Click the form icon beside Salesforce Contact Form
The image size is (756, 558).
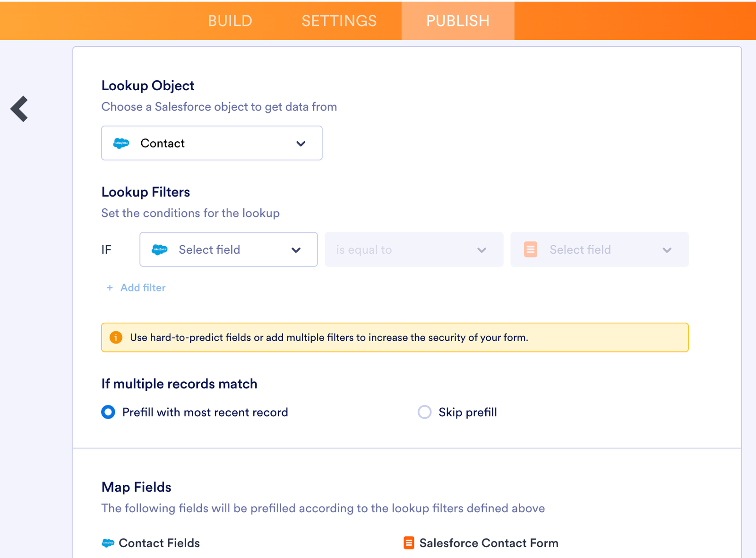(409, 543)
